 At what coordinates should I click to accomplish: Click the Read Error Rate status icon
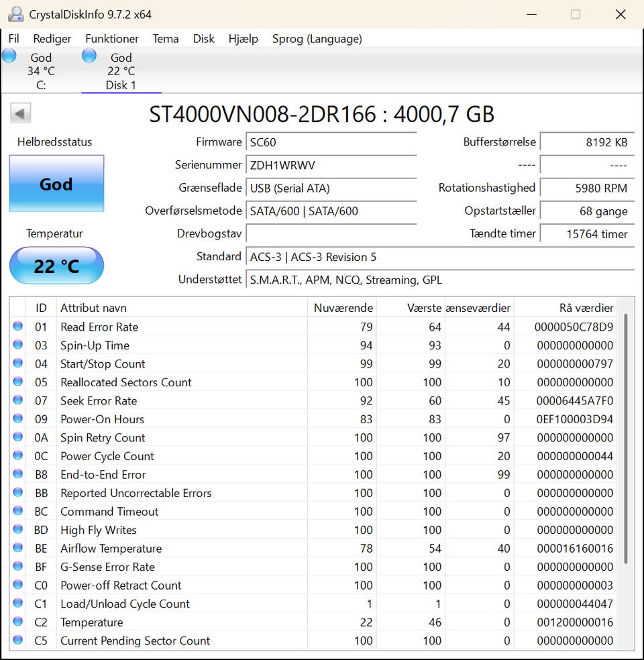(x=17, y=327)
